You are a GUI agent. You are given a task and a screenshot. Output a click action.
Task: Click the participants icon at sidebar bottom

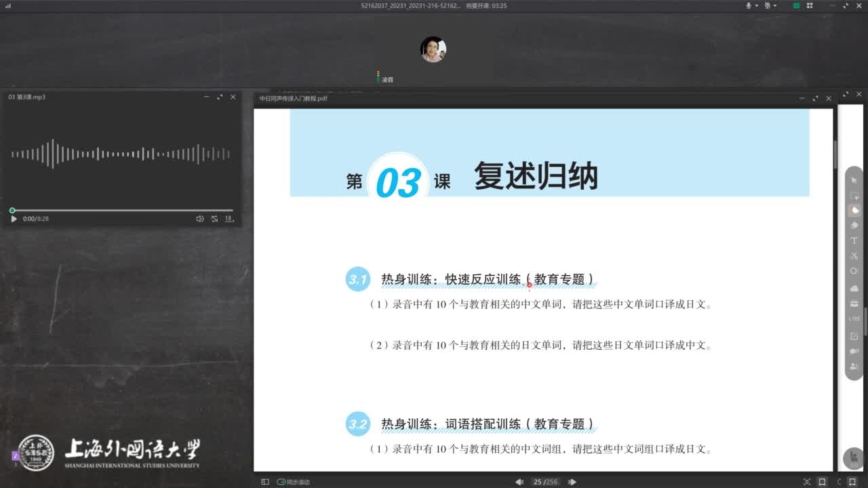pos(854,366)
